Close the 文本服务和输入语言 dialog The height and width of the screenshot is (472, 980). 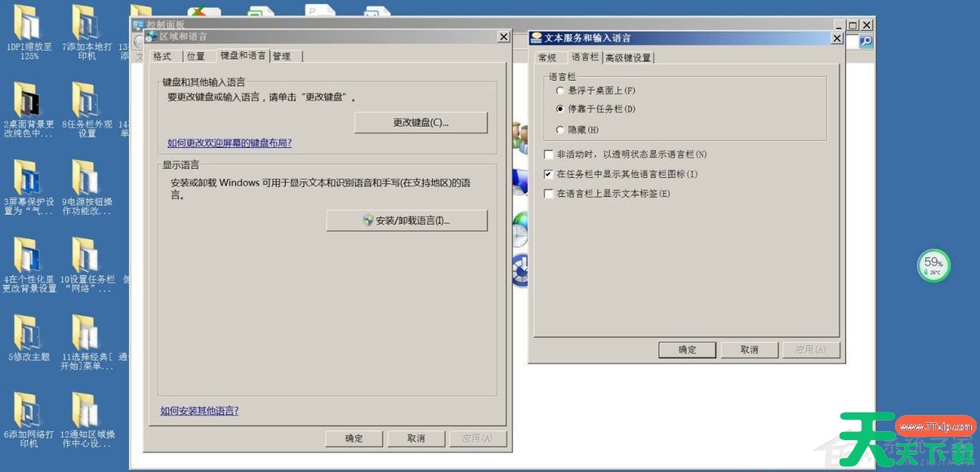coord(836,38)
